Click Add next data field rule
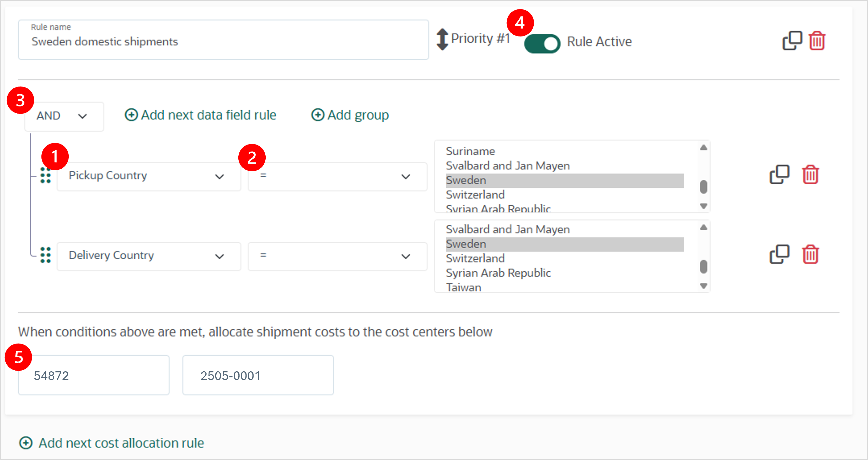The image size is (868, 460). [x=201, y=115]
